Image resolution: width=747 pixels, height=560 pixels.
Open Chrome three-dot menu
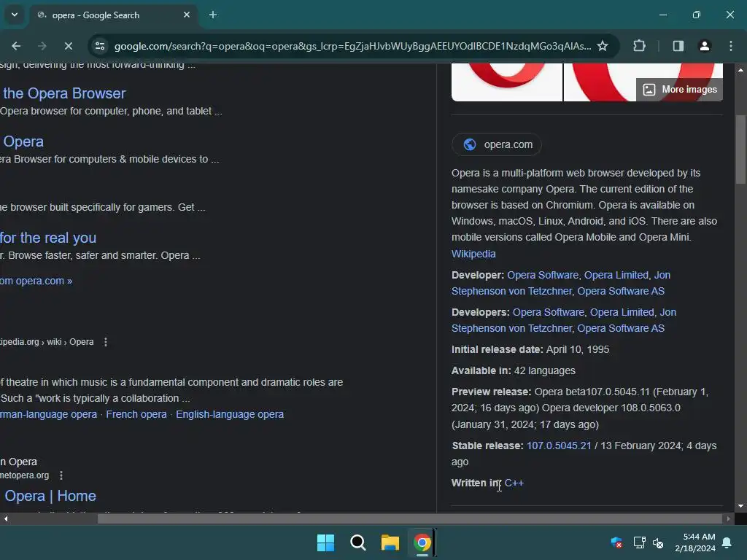[731, 46]
